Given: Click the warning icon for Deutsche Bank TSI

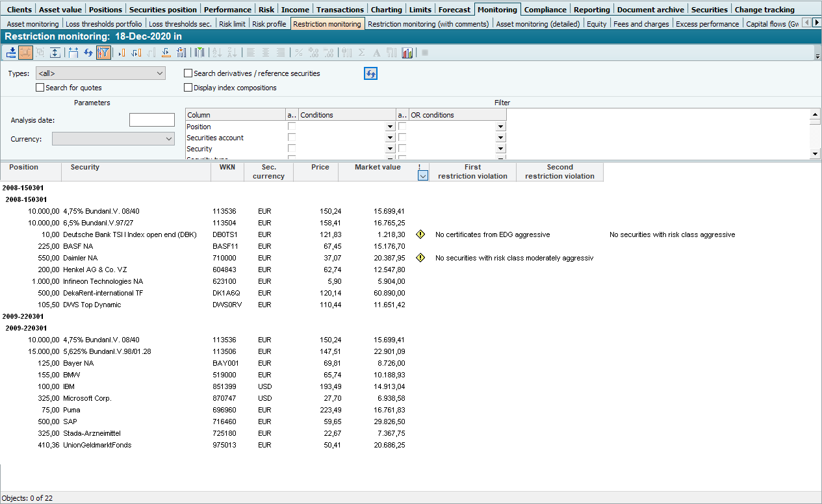Looking at the screenshot, I should [420, 234].
